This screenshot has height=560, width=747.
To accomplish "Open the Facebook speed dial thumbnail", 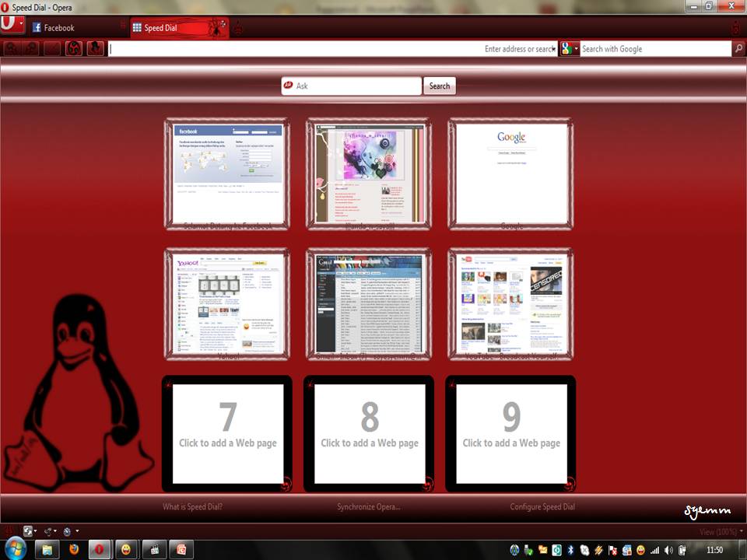I will pyautogui.click(x=227, y=174).
